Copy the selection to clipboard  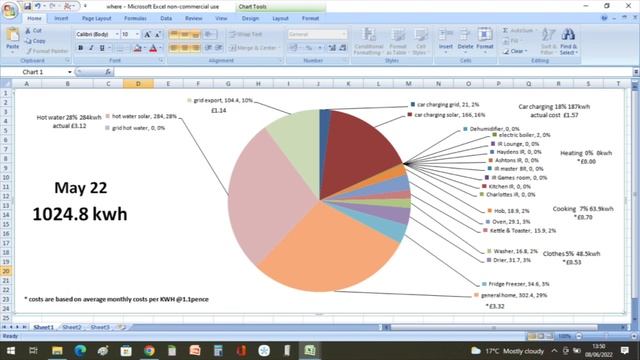tap(35, 41)
